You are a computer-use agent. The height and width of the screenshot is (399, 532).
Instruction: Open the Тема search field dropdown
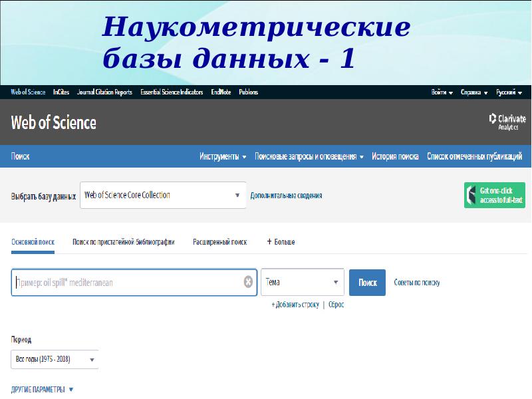[303, 282]
